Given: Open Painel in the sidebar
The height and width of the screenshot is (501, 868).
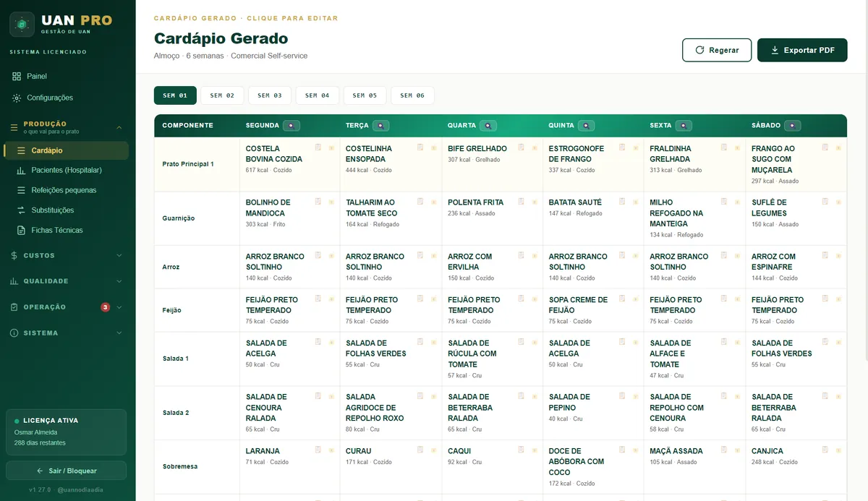Looking at the screenshot, I should pyautogui.click(x=68, y=76).
